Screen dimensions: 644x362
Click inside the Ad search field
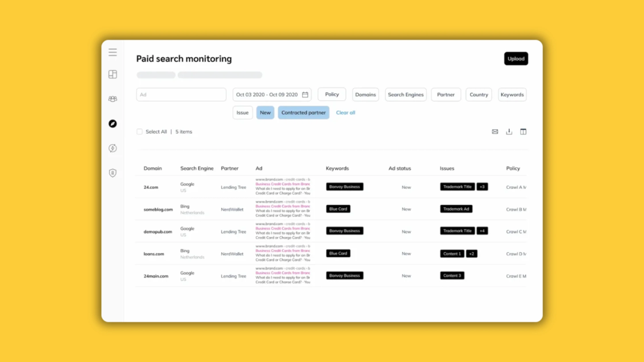pos(181,94)
